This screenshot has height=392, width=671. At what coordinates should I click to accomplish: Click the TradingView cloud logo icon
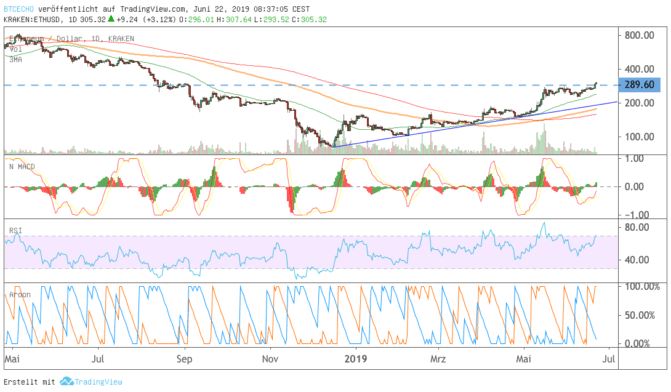click(x=67, y=381)
